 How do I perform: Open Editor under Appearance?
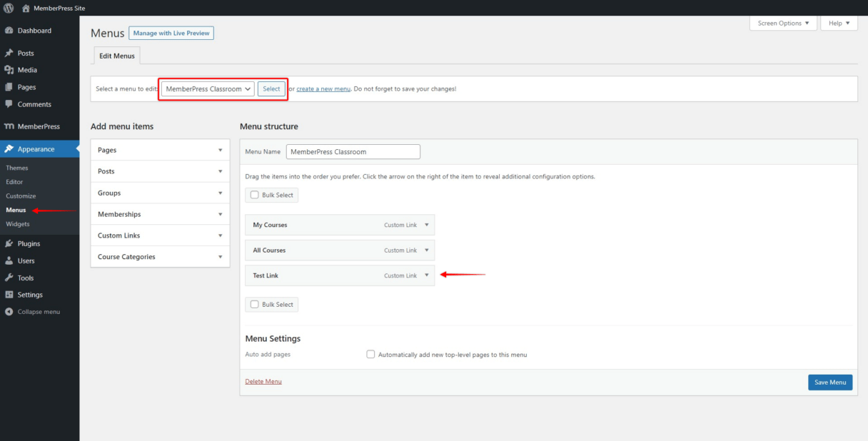[x=14, y=182]
